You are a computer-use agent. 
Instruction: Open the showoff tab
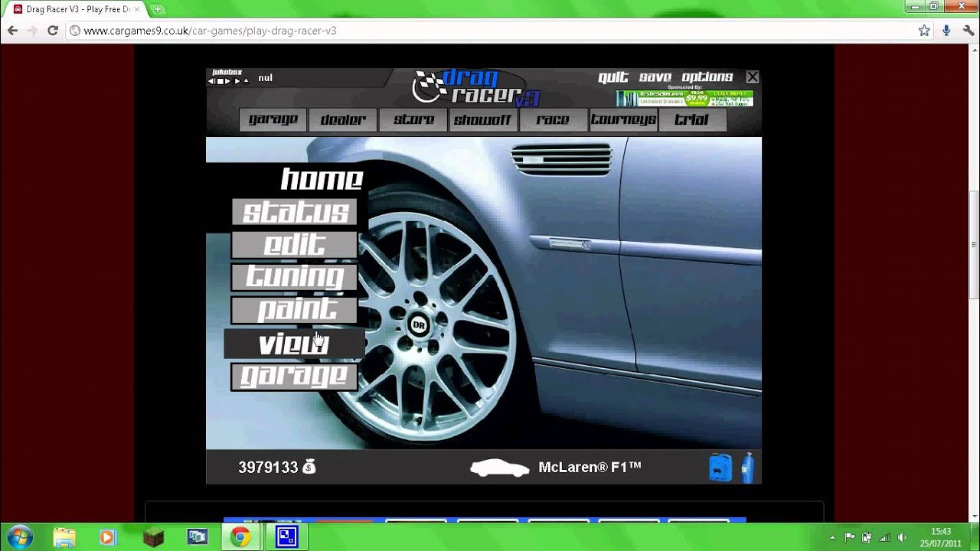click(x=483, y=119)
